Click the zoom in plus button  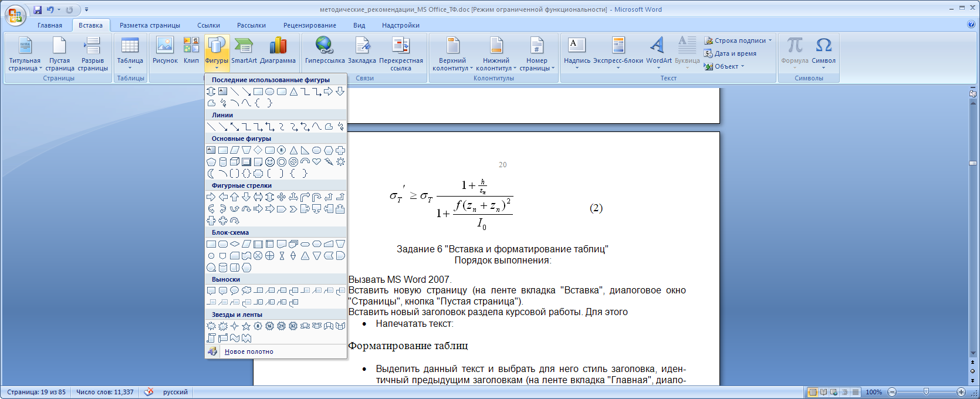(961, 392)
